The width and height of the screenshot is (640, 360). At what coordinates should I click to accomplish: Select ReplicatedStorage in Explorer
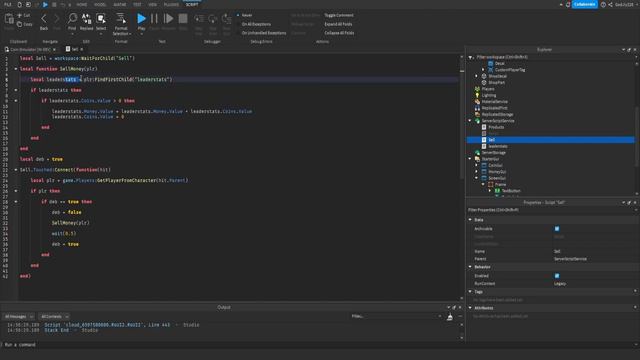tap(497, 114)
